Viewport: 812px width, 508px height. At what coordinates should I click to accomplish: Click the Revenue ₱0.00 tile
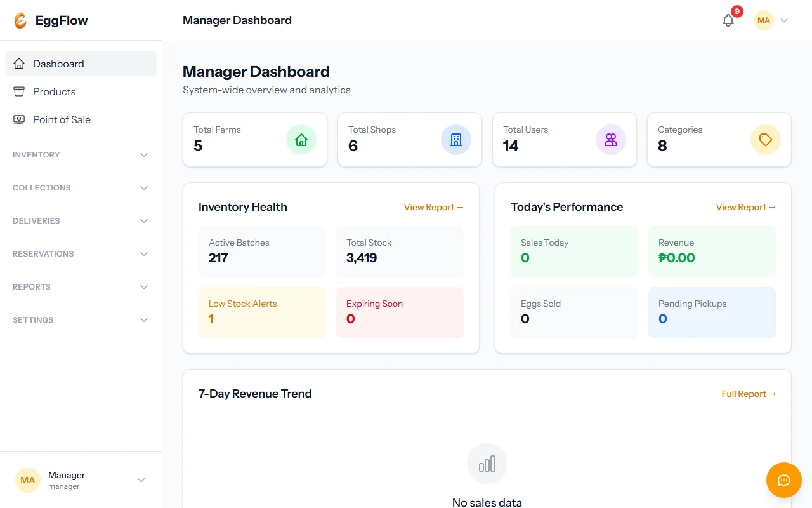[712, 251]
